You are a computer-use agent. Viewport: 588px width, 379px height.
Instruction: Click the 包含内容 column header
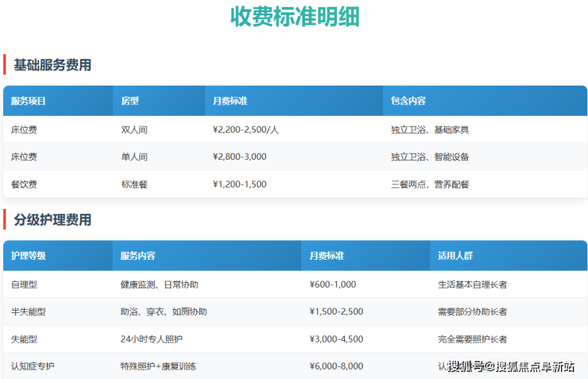(408, 102)
